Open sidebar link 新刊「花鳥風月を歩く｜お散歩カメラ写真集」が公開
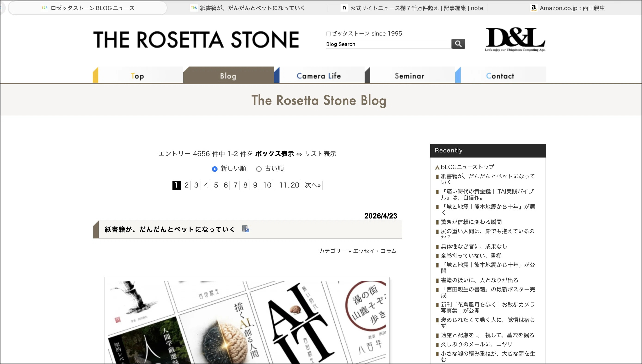The width and height of the screenshot is (642, 364). click(x=488, y=307)
